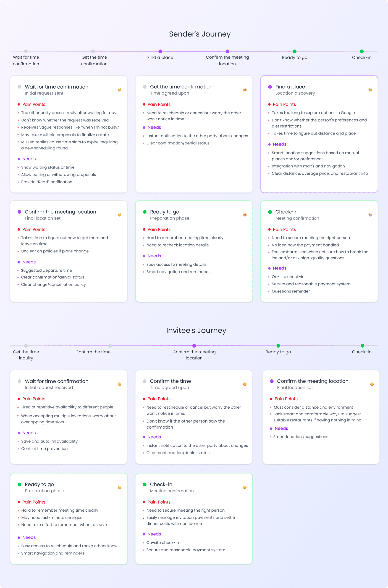
Task: Select the "Get the time confirmation" dot on Sender's timeline
Action: pyautogui.click(x=93, y=51)
